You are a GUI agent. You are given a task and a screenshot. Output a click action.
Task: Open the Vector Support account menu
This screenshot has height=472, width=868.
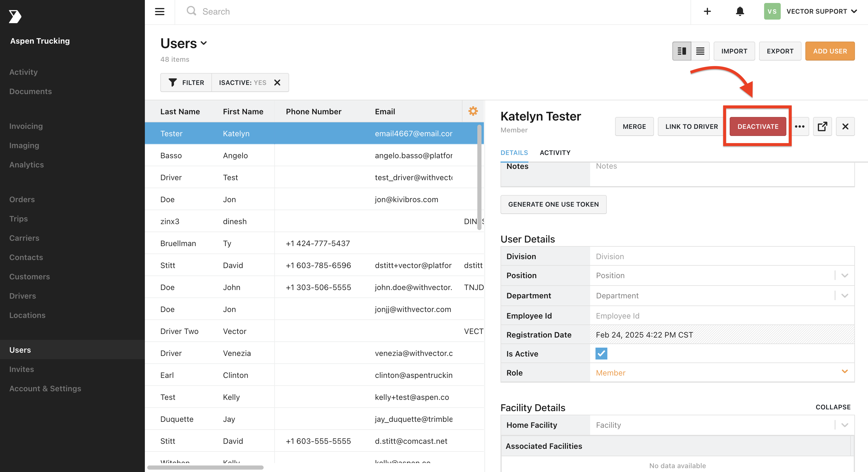tap(821, 12)
